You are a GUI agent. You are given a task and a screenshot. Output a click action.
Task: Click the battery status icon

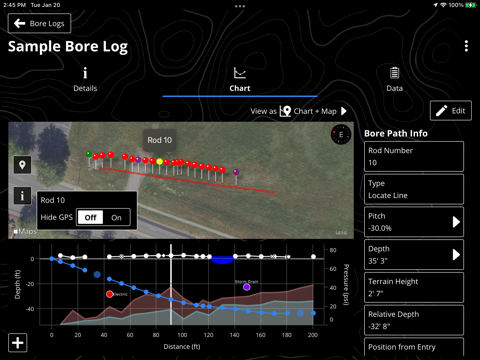click(471, 5)
